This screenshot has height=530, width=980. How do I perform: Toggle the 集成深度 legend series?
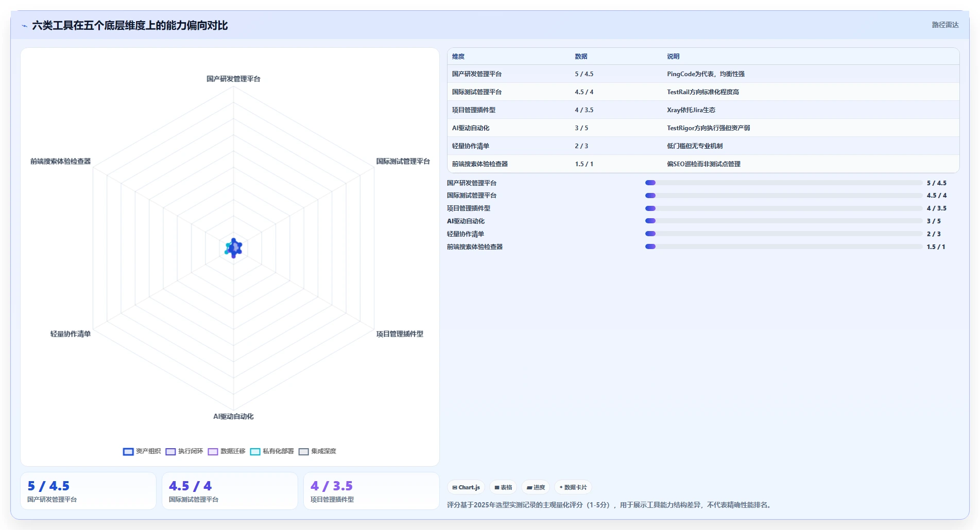317,451
